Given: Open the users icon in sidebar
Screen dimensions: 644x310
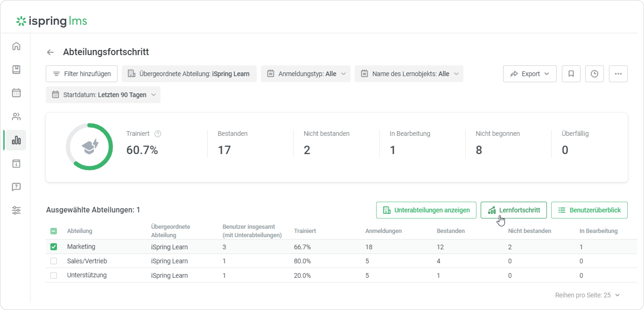Looking at the screenshot, I should click(x=16, y=116).
